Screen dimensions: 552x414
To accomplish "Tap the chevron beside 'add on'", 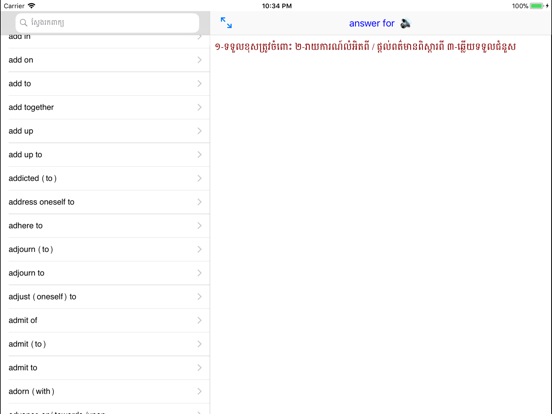I will pos(200,60).
